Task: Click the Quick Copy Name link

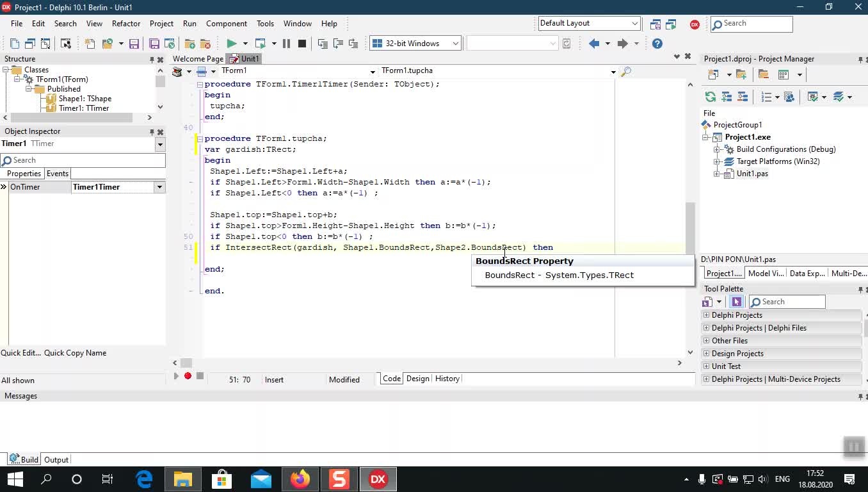Action: (75, 353)
